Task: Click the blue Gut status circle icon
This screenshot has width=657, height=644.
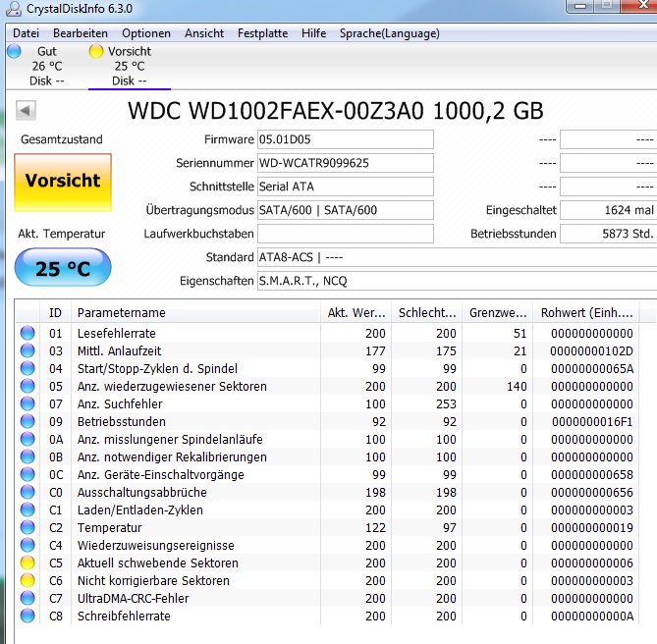Action: point(15,51)
